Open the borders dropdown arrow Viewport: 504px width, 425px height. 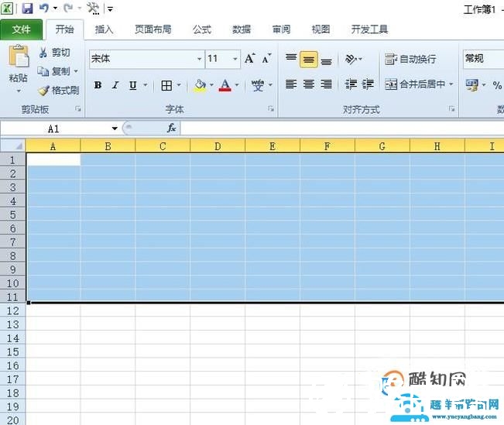coord(179,85)
